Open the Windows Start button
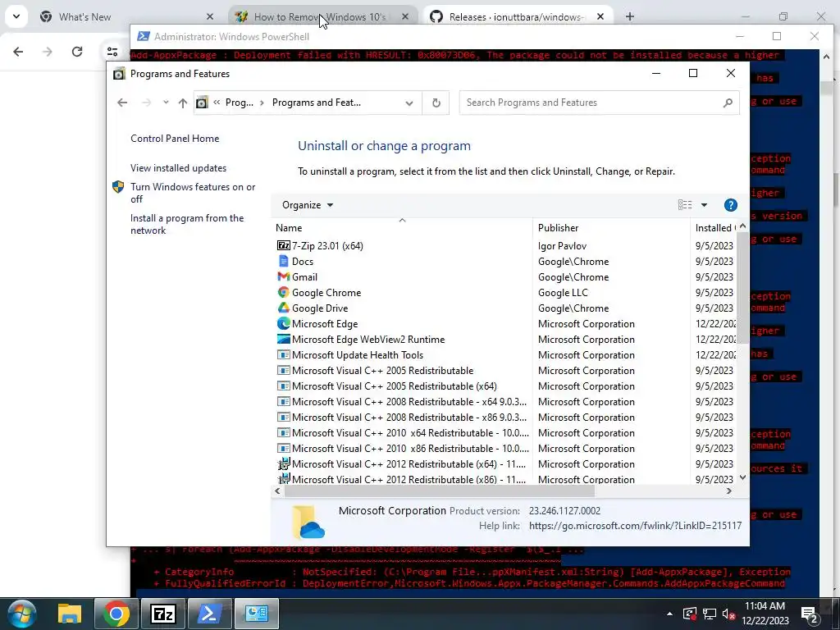The height and width of the screenshot is (630, 840). click(21, 614)
